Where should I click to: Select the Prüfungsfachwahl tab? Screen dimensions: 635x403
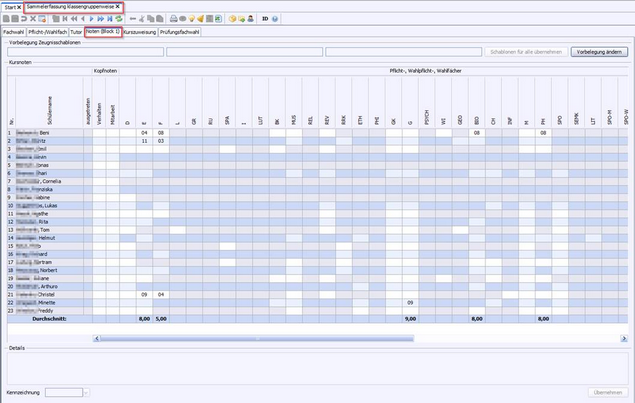(181, 32)
